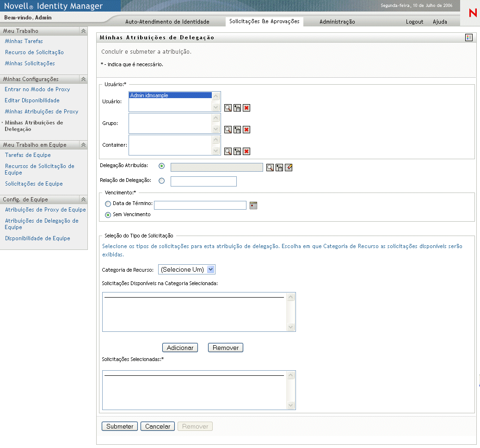Click the search icon beside Grupo list
480x448 pixels.
228,130
